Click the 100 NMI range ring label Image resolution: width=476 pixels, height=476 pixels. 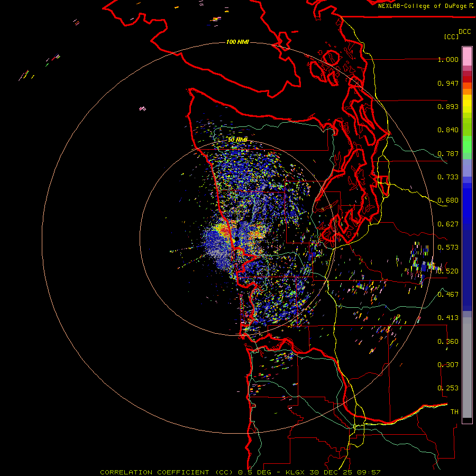(x=237, y=42)
